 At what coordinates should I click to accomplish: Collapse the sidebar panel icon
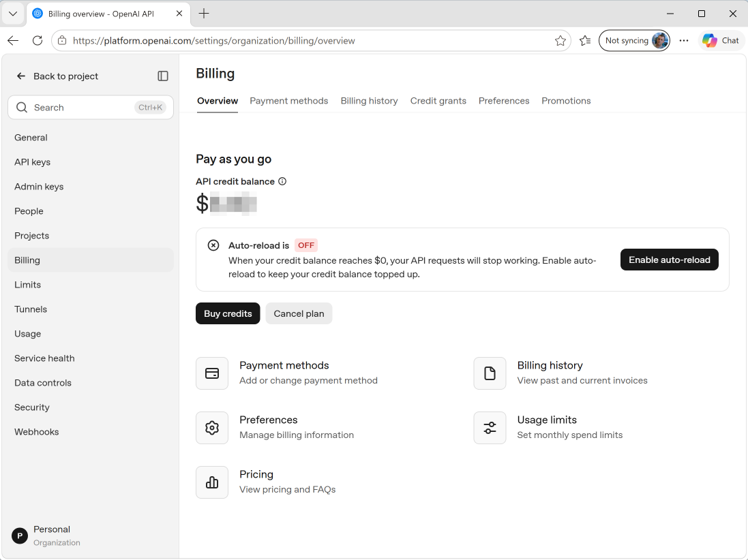click(163, 76)
